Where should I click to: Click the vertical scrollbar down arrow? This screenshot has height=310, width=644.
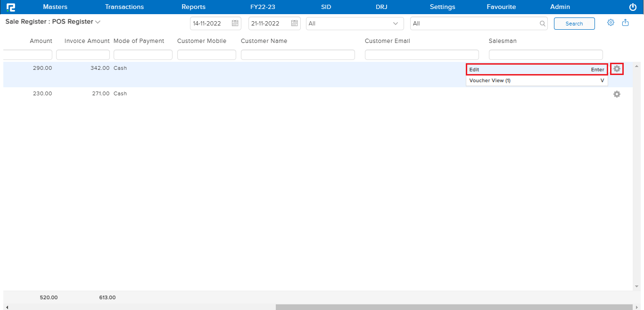pyautogui.click(x=636, y=286)
